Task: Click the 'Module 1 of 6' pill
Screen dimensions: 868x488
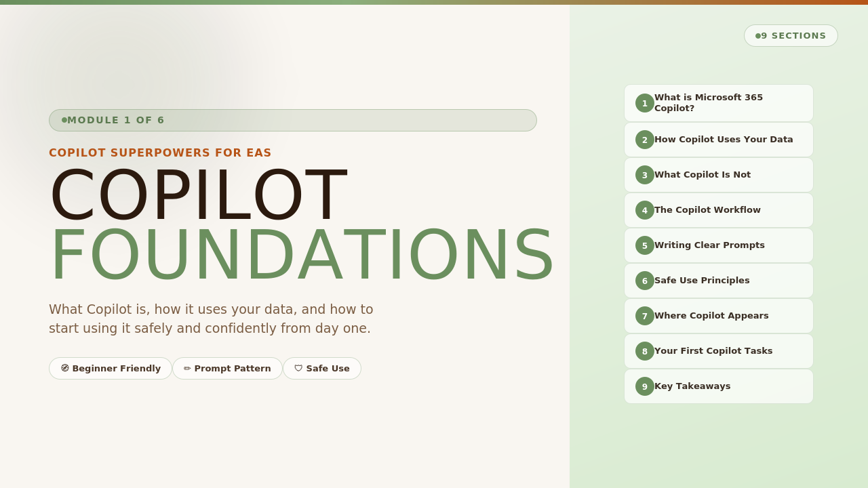Action: tap(293, 120)
